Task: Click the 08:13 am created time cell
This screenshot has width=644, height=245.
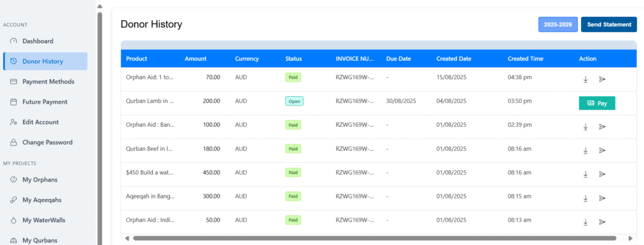Action: click(519, 220)
